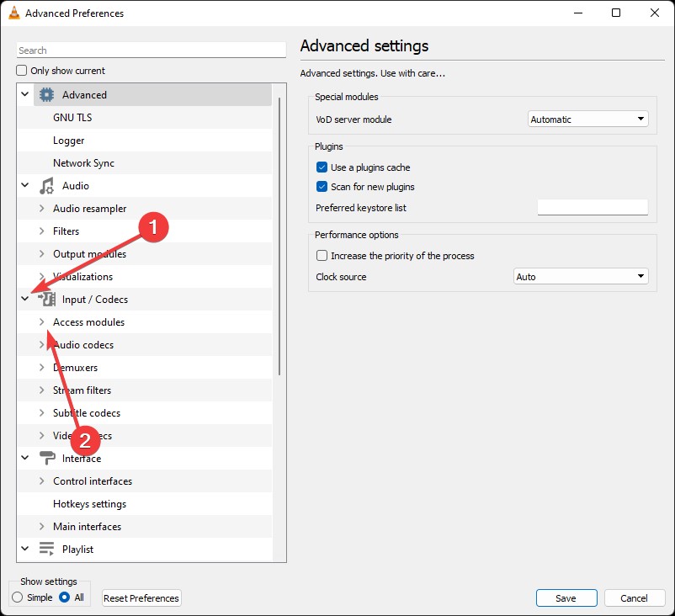
Task: Close the Advanced Preferences window
Action: pos(654,13)
